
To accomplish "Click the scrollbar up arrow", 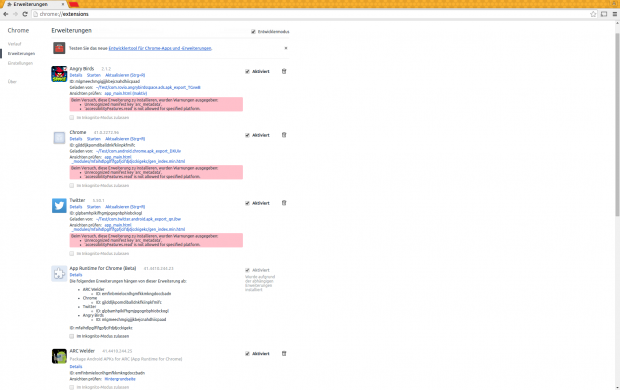I will [x=617, y=24].
